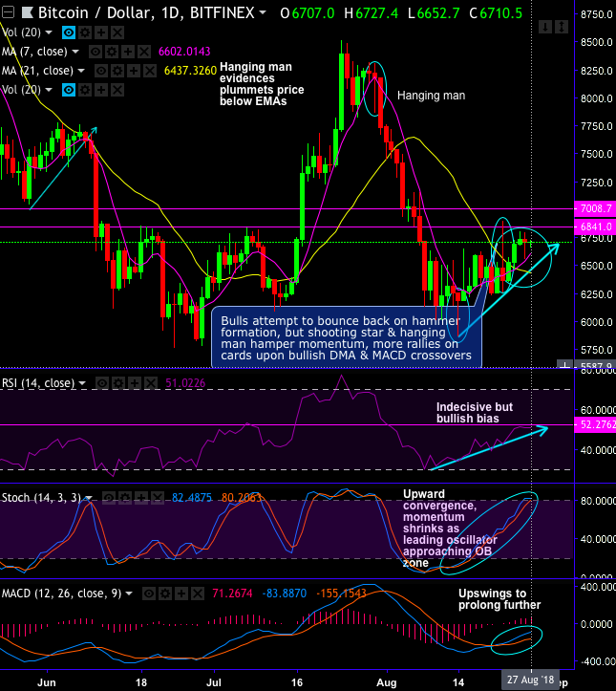This screenshot has width=616, height=691.
Task: Remove the RSI indicator with X
Action: (151, 383)
